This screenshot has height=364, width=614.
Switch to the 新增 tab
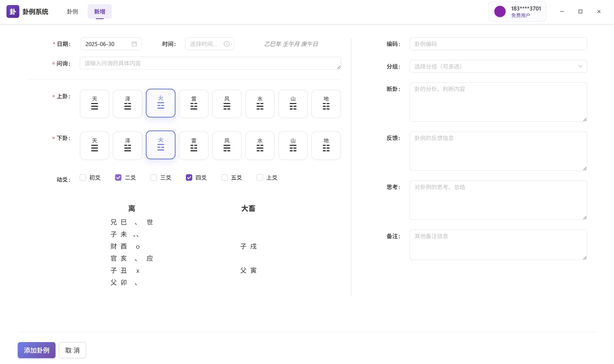tap(99, 12)
